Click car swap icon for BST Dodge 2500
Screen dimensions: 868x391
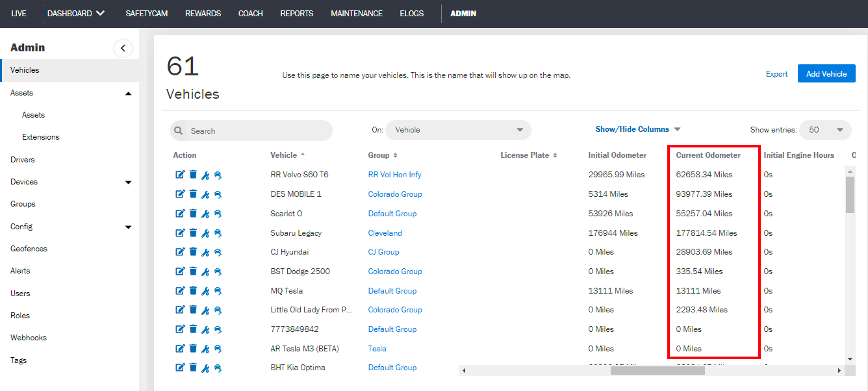pos(218,271)
